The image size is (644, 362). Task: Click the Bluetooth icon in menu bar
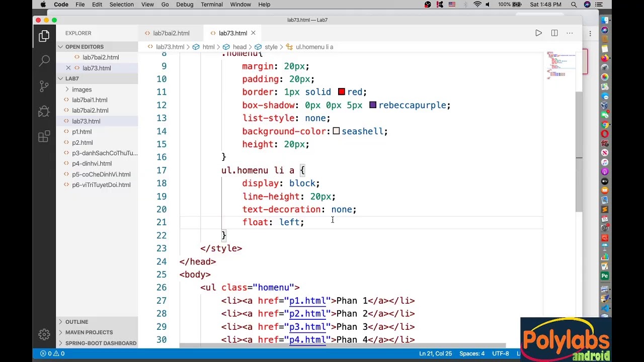[465, 5]
